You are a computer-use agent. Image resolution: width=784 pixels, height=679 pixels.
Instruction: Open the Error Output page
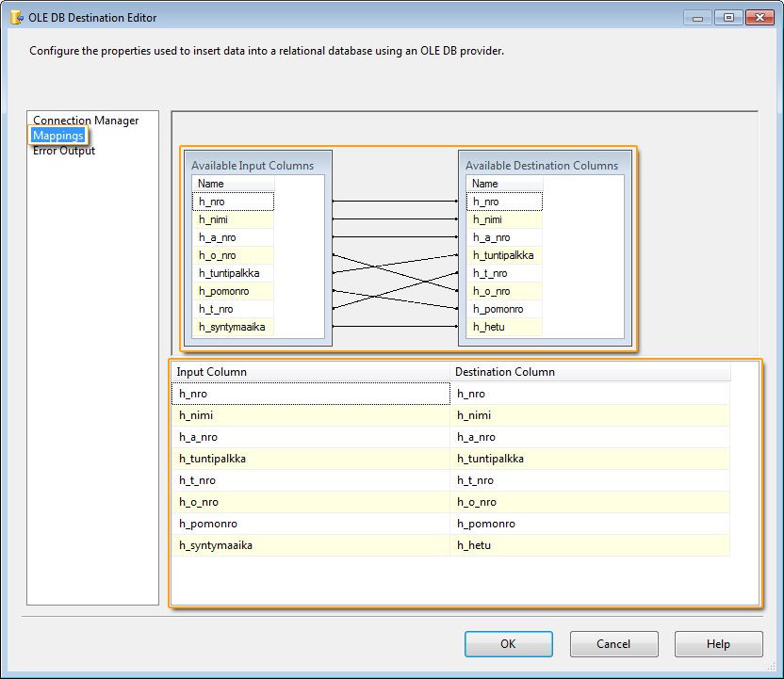pyautogui.click(x=63, y=151)
